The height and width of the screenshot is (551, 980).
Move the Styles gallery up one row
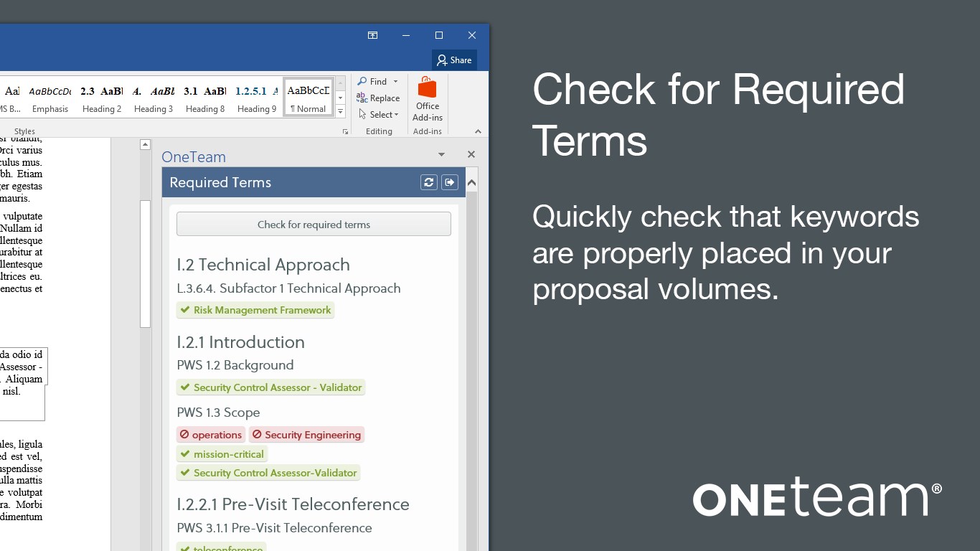click(x=341, y=83)
